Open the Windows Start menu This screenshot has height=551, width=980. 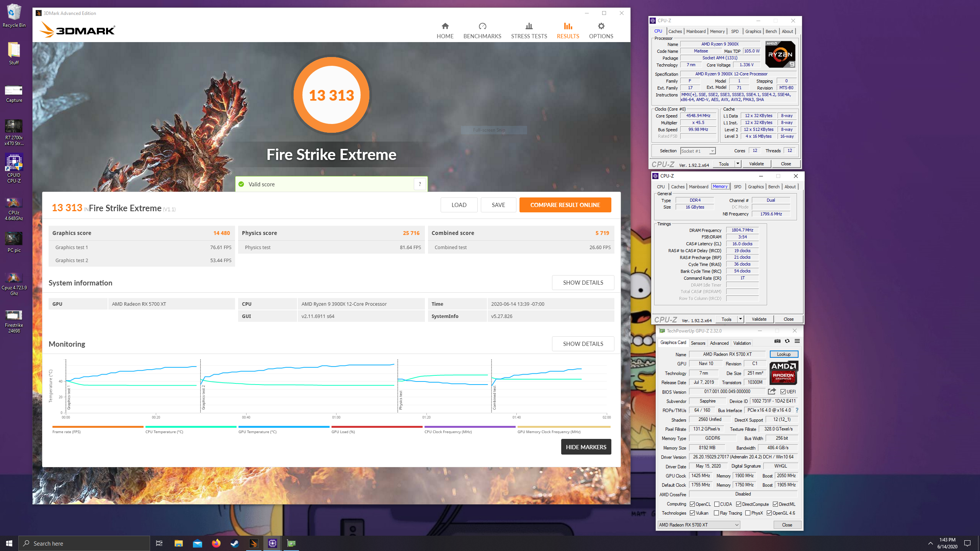tap(9, 543)
